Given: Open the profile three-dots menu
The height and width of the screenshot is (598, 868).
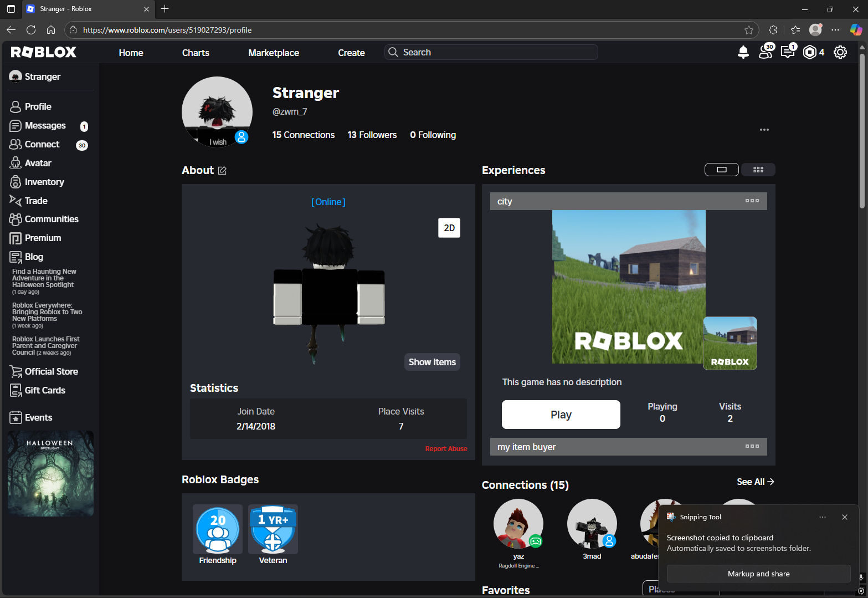Looking at the screenshot, I should tap(764, 130).
